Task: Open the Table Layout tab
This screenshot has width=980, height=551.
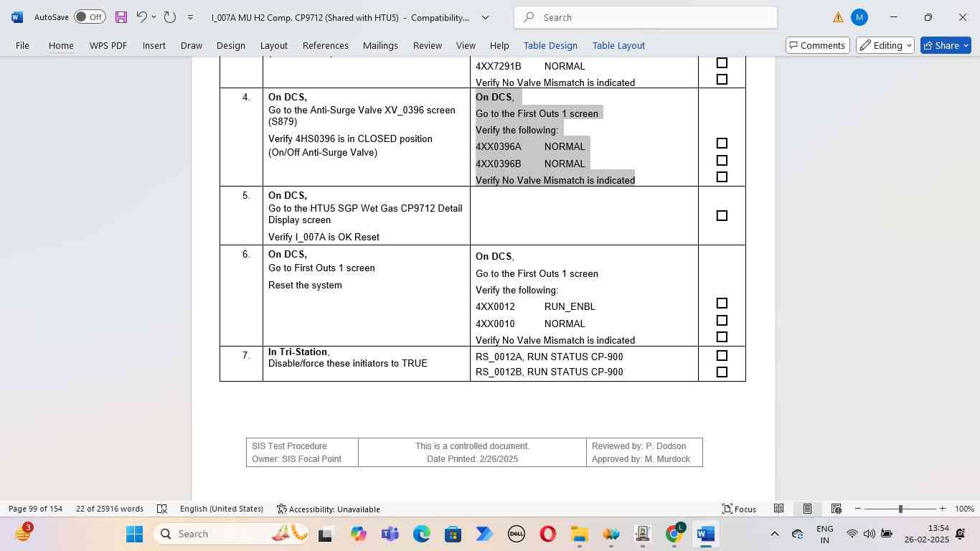Action: [618, 45]
